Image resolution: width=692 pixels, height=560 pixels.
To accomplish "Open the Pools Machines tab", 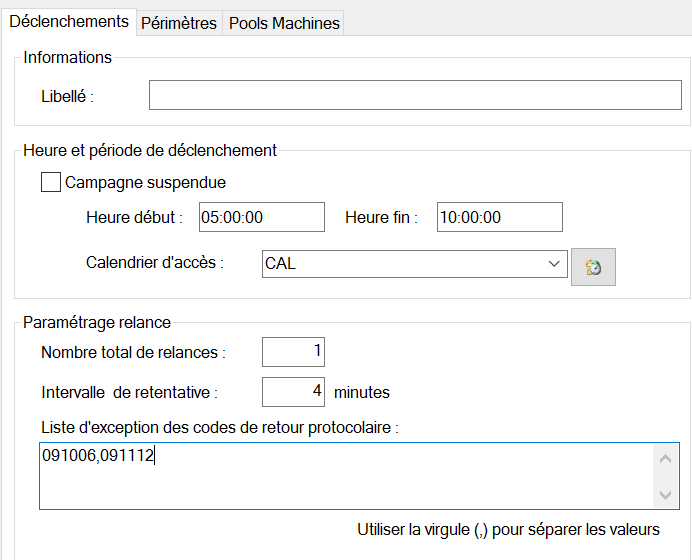I will click(284, 23).
